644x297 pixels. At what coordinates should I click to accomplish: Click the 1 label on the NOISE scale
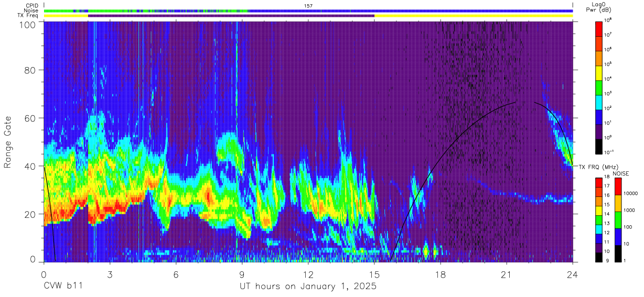tap(624, 262)
